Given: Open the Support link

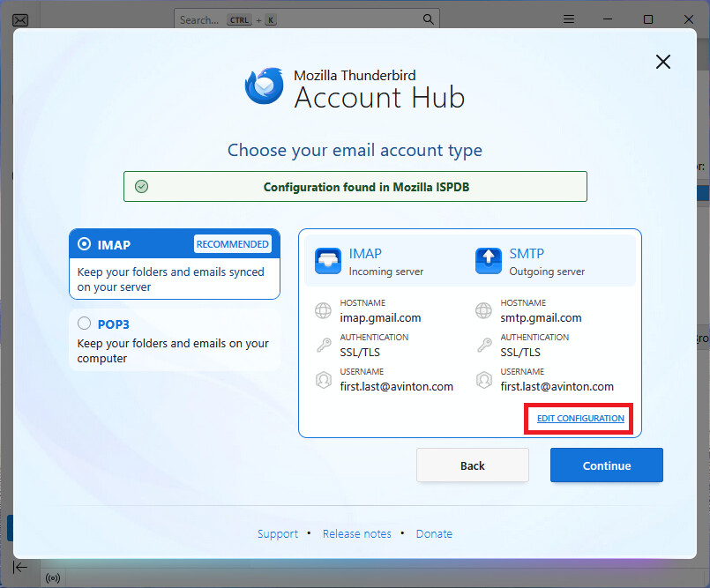Looking at the screenshot, I should tap(278, 533).
